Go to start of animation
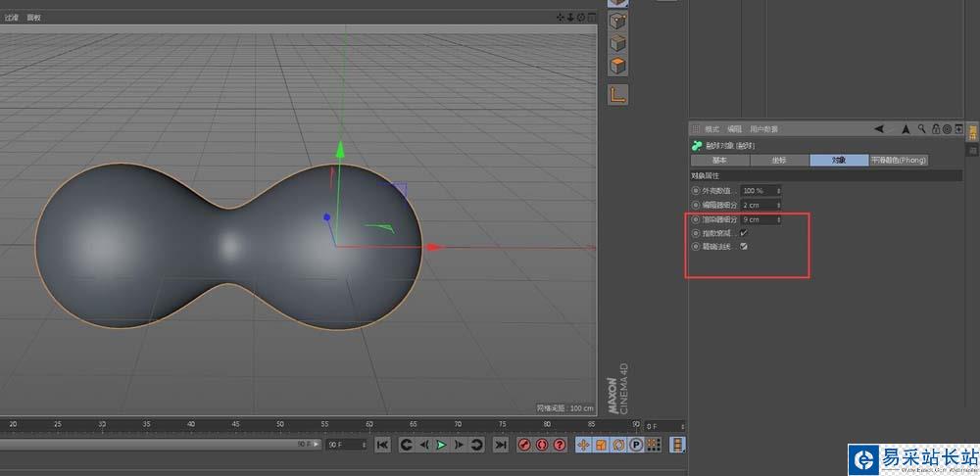Viewport: 980px width, 476px height. [x=382, y=445]
